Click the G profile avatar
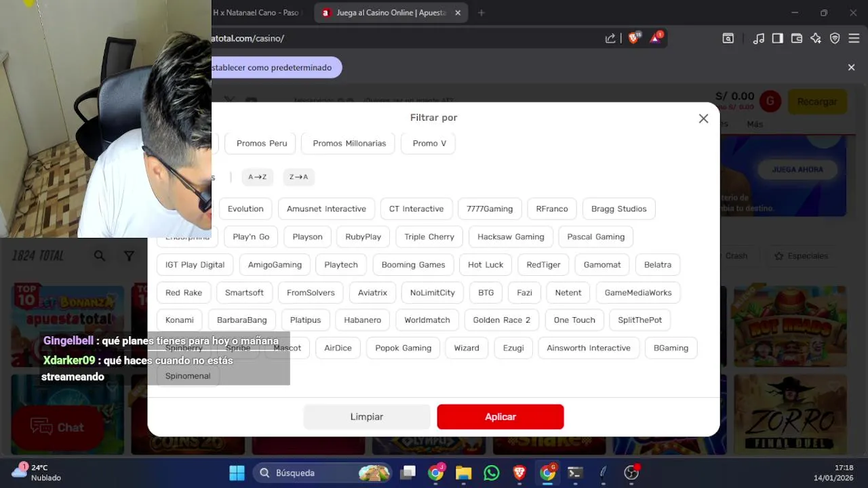Screen dimensions: 868x488 pyautogui.click(x=770, y=102)
